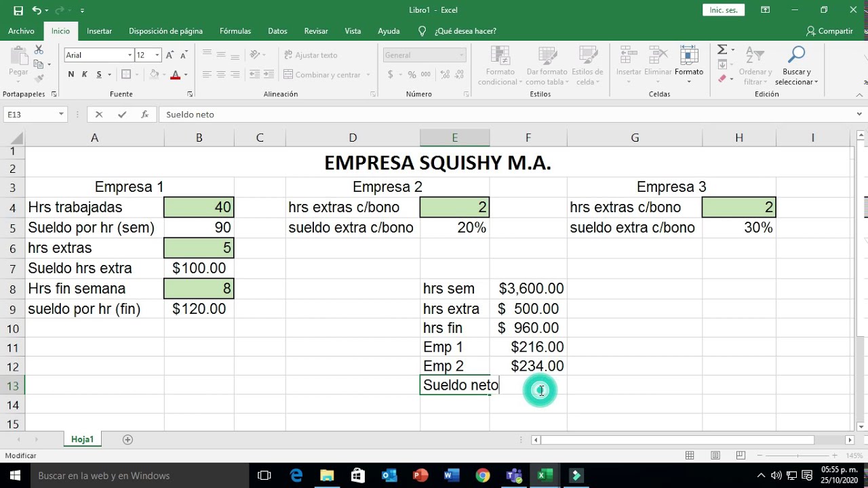Toggle bold formatting N button
This screenshot has height=488, width=868.
71,75
